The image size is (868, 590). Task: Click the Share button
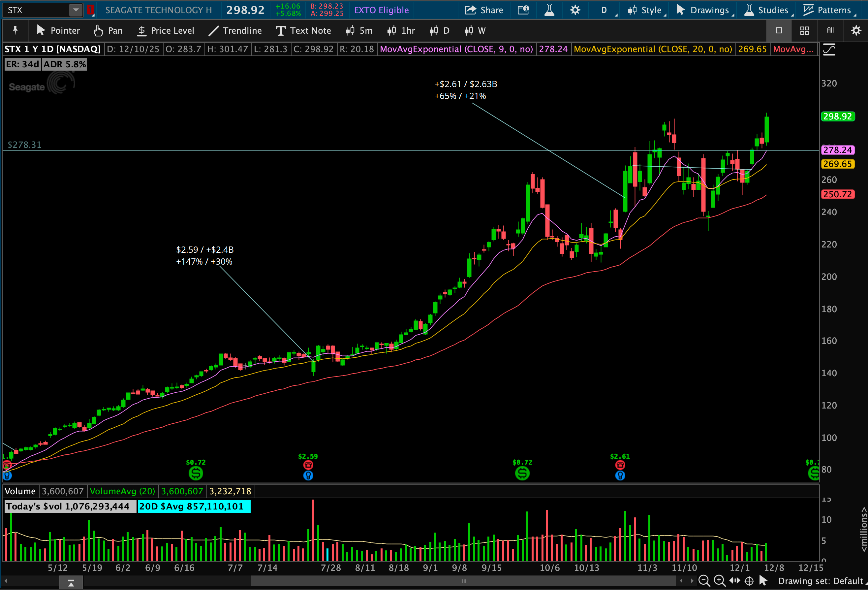click(484, 10)
